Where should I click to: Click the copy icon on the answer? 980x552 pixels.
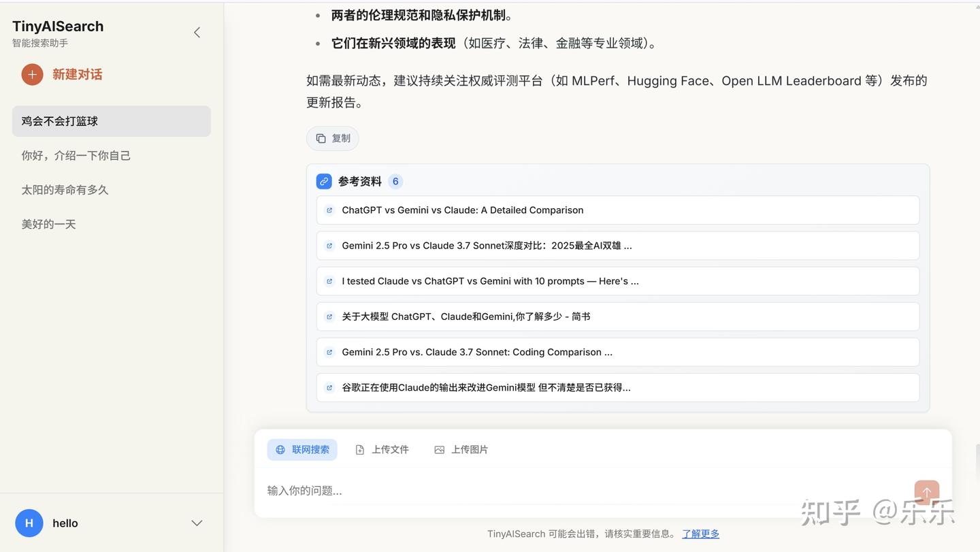point(320,137)
